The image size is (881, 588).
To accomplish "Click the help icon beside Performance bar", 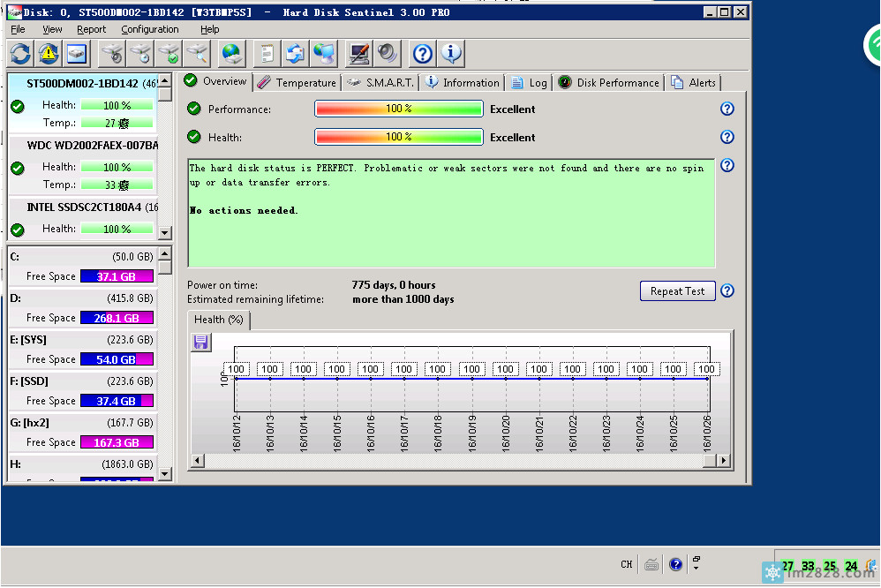I will (x=727, y=109).
